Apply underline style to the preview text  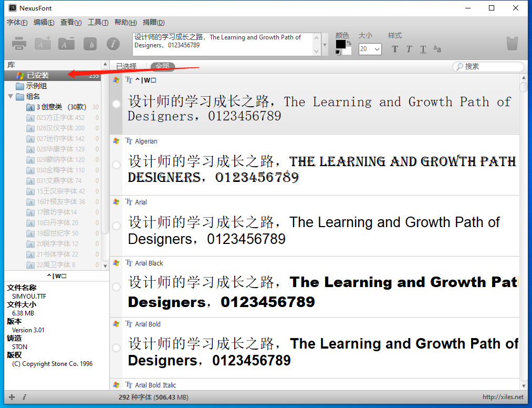tap(423, 49)
